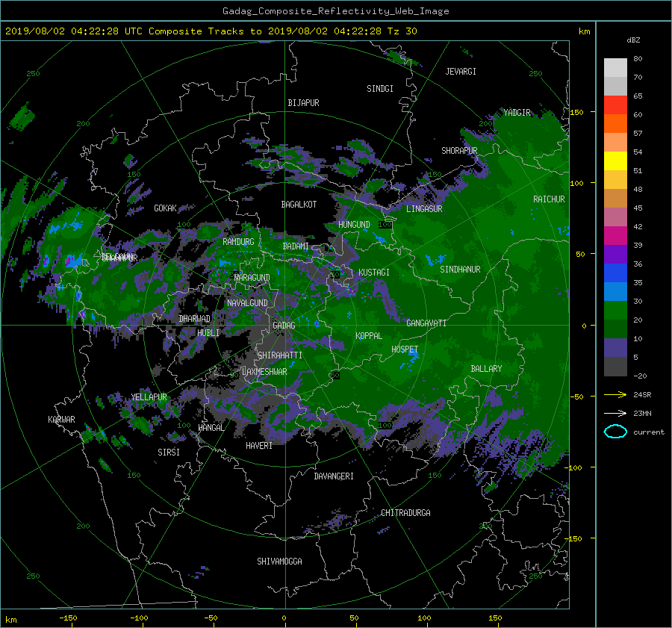Click the NAVALGUND city label
This screenshot has height=628, width=672.
(247, 303)
